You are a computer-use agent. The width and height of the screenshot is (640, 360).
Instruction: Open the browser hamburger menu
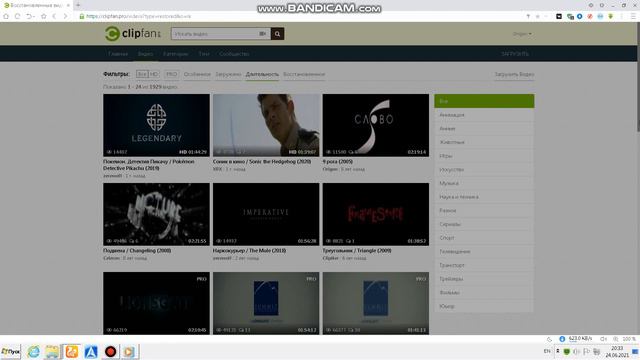click(x=633, y=16)
